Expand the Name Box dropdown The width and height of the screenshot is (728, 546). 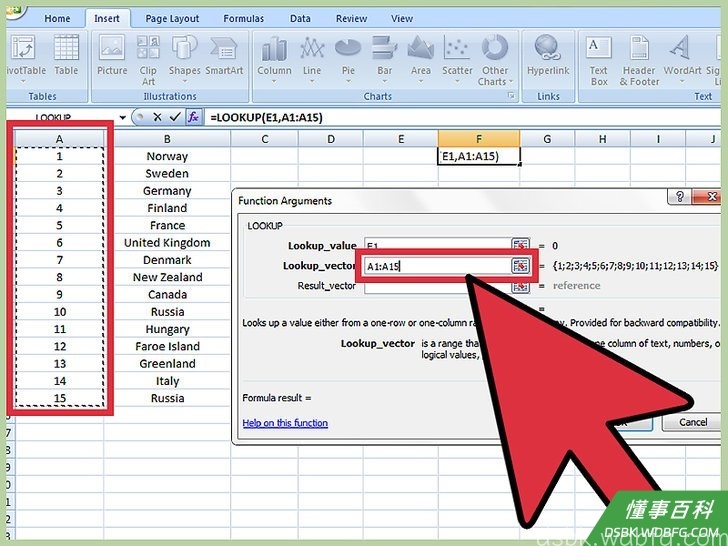pyautogui.click(x=123, y=117)
